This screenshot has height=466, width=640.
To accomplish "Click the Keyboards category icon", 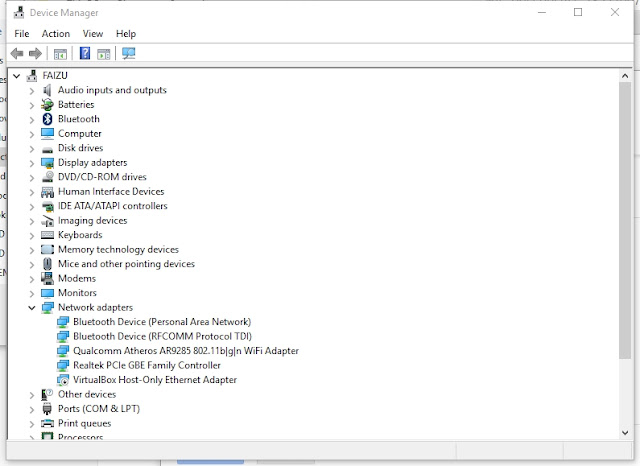I will click(47, 235).
